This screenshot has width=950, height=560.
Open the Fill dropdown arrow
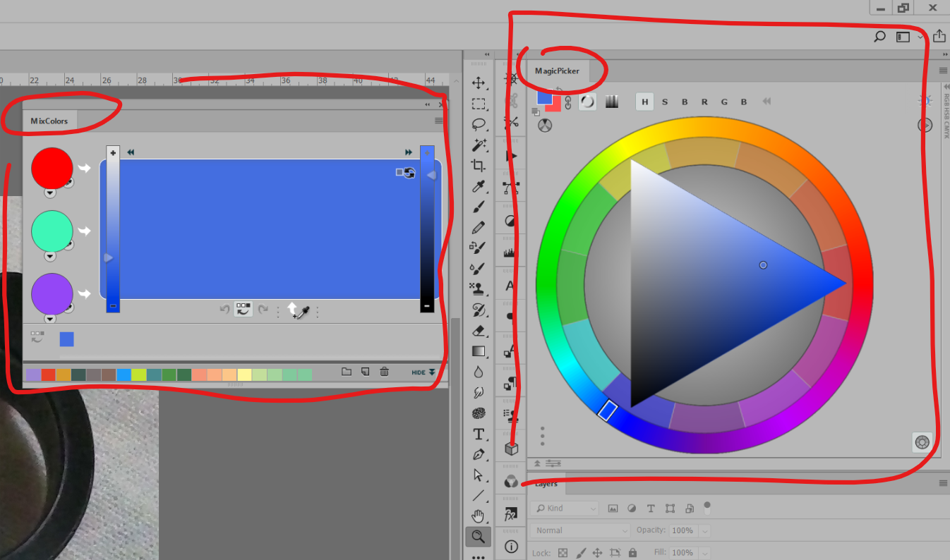point(705,554)
